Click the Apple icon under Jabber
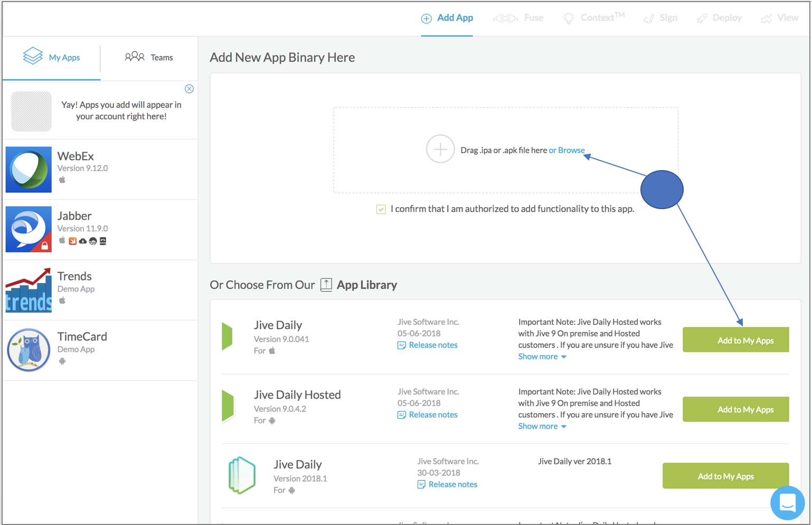 click(x=62, y=240)
